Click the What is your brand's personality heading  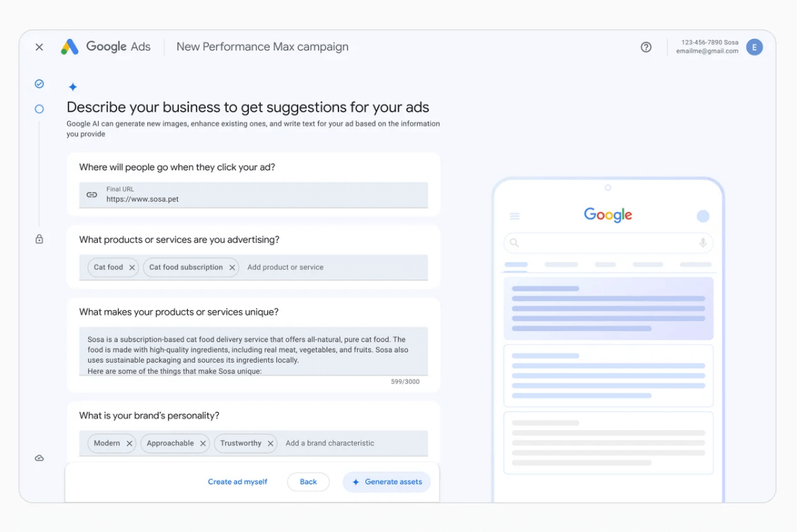(149, 416)
